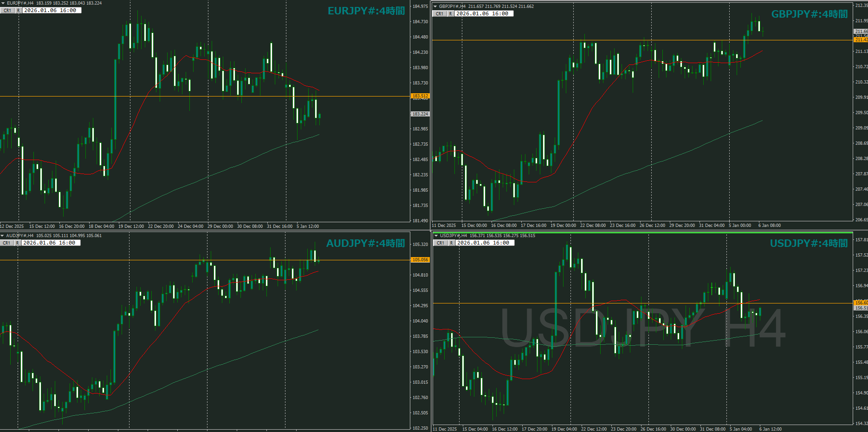868x432 pixels.
Task: Click the GBPJPY date-time input field
Action: (x=483, y=14)
